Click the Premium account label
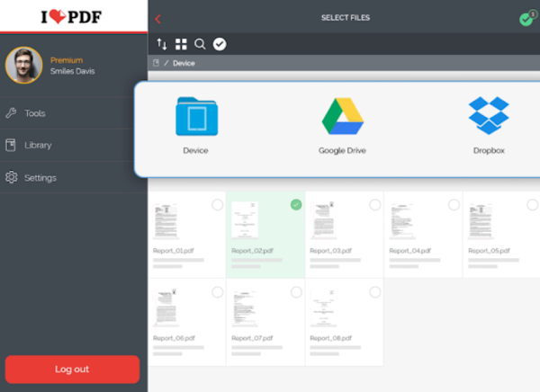The image size is (540, 392). [67, 60]
